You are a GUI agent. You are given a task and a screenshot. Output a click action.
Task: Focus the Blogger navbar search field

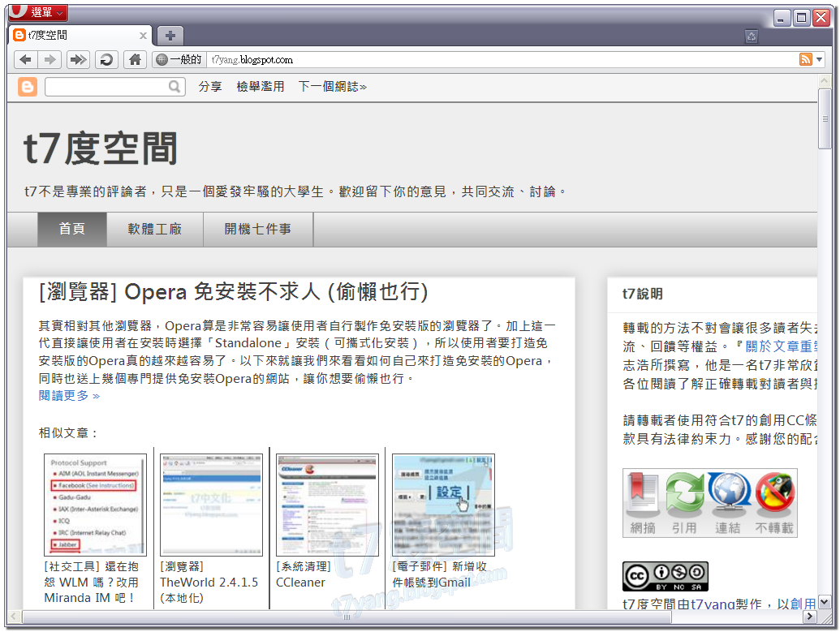(107, 86)
